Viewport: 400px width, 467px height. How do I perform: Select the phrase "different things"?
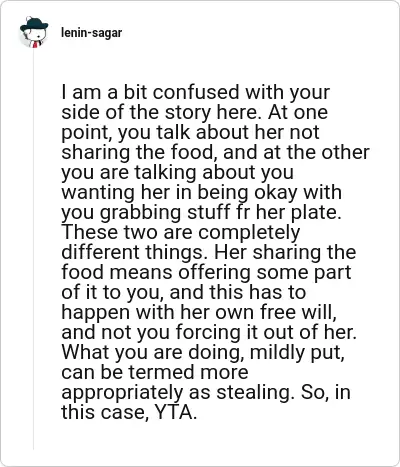tap(132, 252)
